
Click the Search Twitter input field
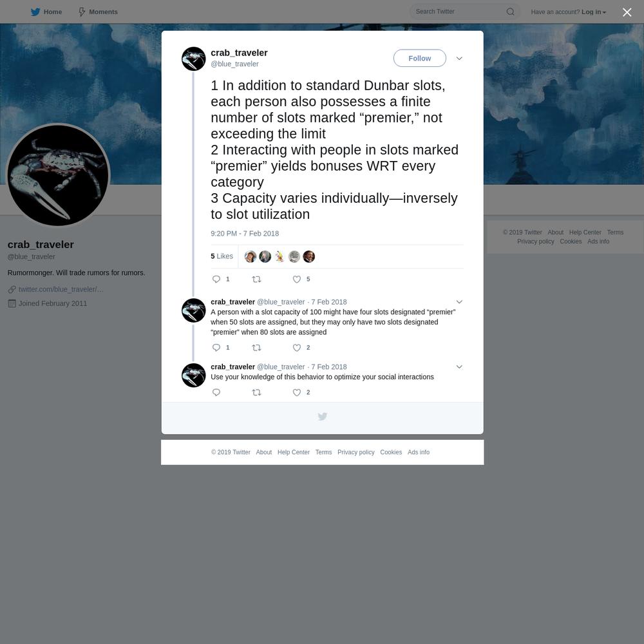click(x=459, y=12)
